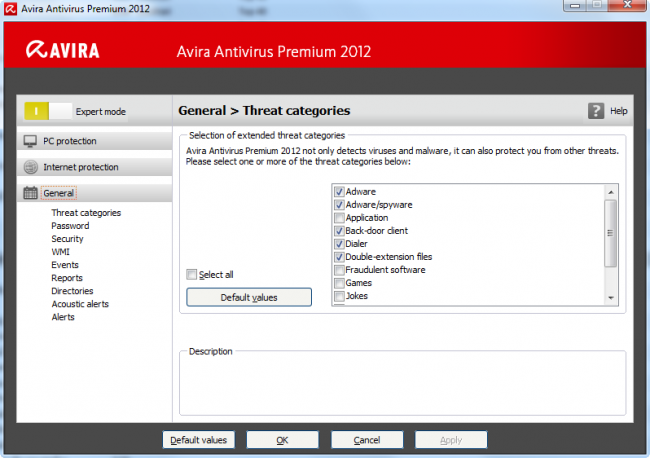Screen dimensions: 650x458
Task: Click the Cancel button
Action: (x=367, y=440)
